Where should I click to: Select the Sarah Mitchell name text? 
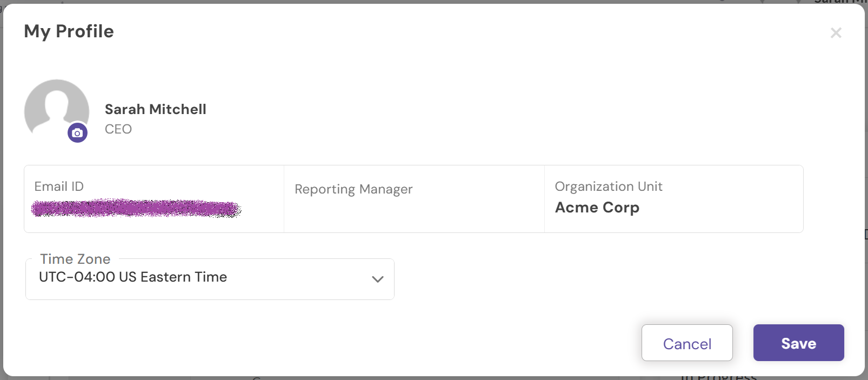[x=156, y=109]
